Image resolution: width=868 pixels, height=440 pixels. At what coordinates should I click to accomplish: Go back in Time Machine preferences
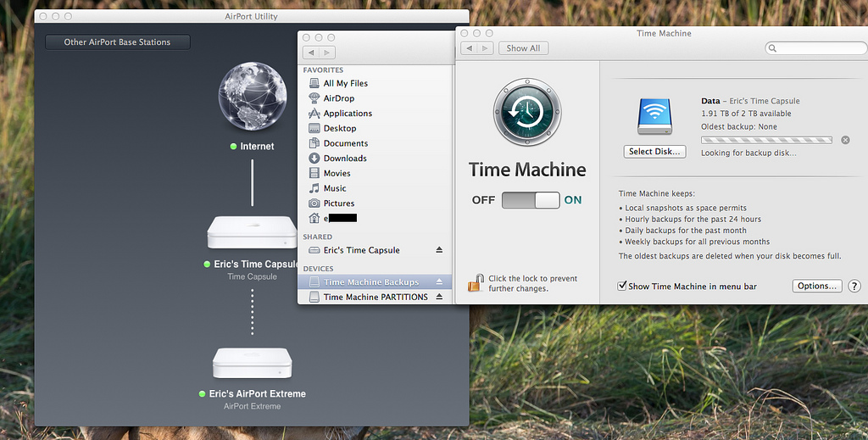point(470,48)
